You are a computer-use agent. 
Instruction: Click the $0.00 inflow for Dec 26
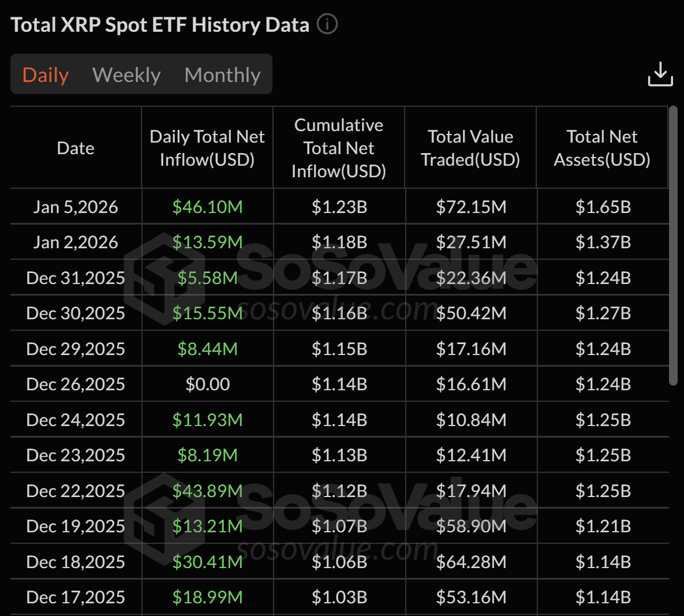pyautogui.click(x=207, y=384)
